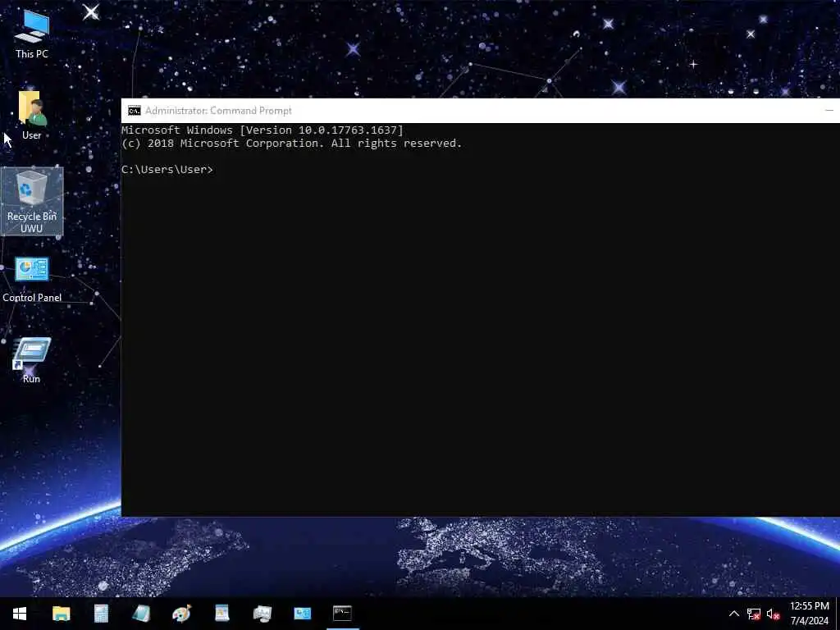Select the Recycle Bin UWU desktop icon
The image size is (840, 630).
(x=32, y=202)
